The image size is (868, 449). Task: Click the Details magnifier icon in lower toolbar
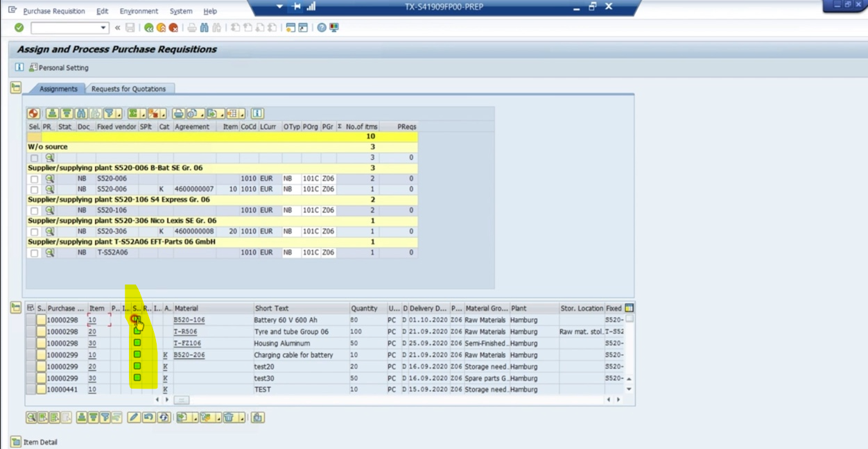pos(31,417)
